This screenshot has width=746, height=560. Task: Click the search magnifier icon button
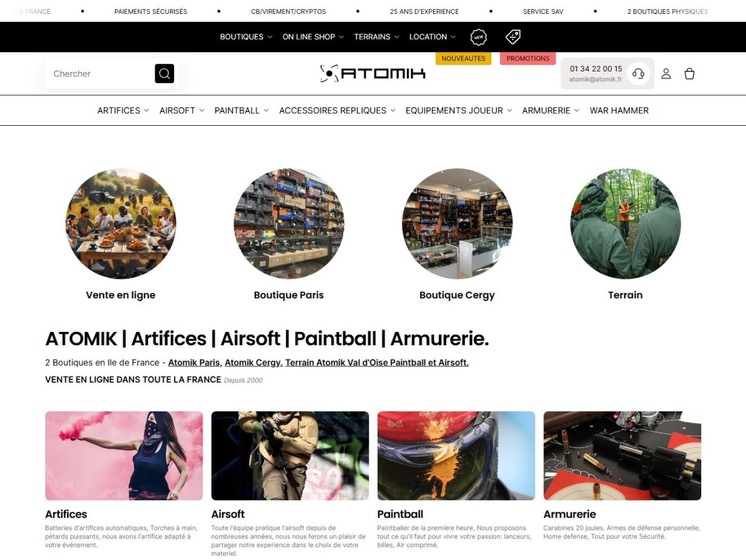[164, 74]
